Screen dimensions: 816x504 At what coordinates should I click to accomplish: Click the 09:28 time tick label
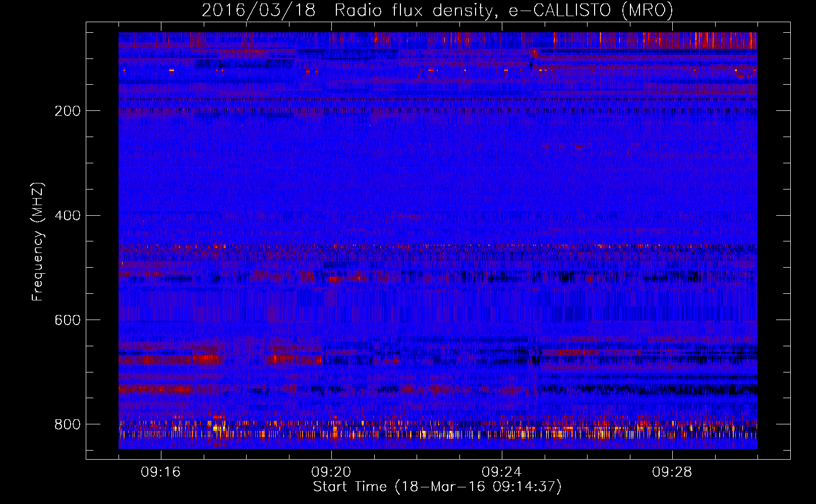(x=672, y=472)
